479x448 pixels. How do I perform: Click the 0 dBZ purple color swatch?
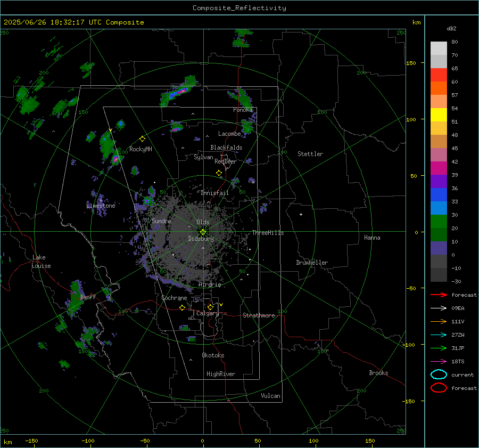coord(439,248)
